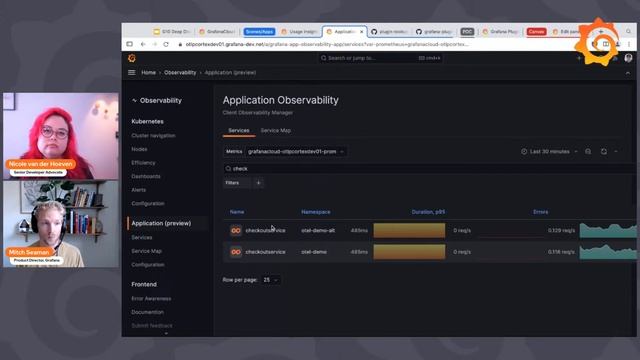Open the Frontend sidebar section
640x360 pixels.
pos(144,284)
